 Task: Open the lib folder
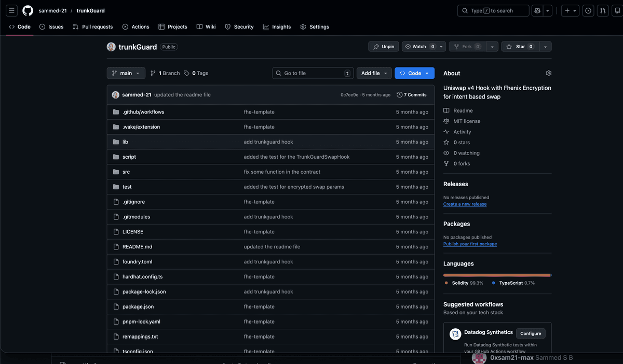[x=125, y=142]
